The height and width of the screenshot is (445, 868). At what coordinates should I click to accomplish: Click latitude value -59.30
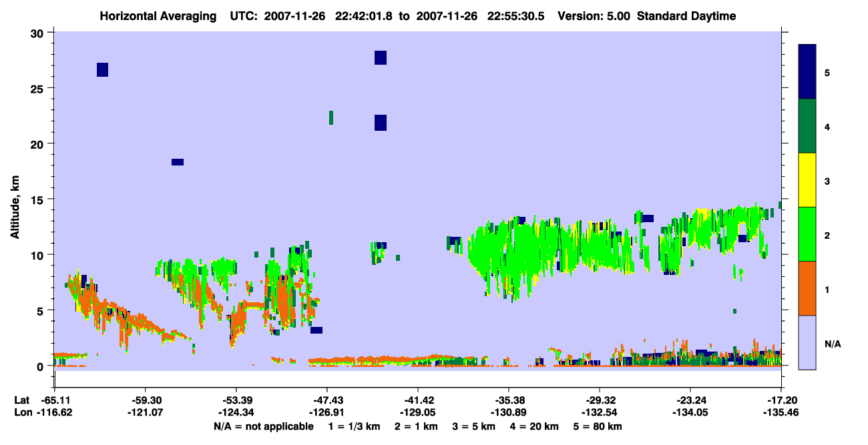click(x=145, y=400)
